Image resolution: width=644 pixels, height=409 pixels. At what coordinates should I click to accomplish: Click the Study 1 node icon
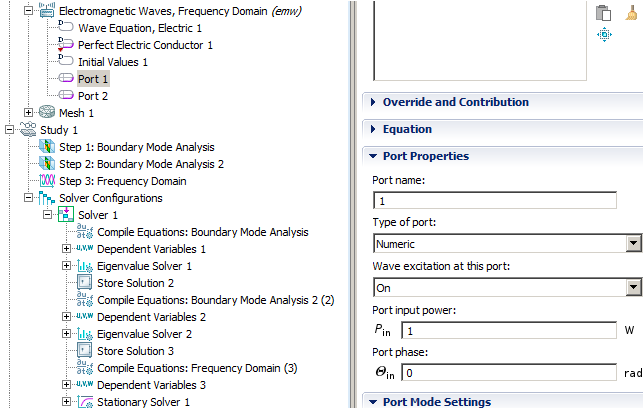tap(27, 130)
